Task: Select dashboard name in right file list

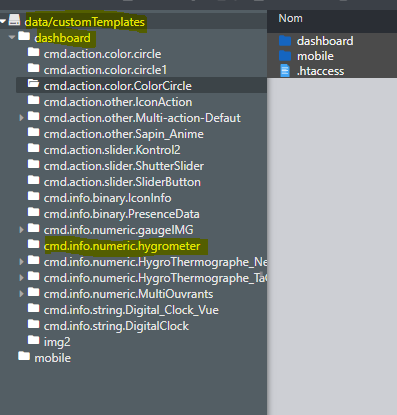Action: pyautogui.click(x=325, y=41)
